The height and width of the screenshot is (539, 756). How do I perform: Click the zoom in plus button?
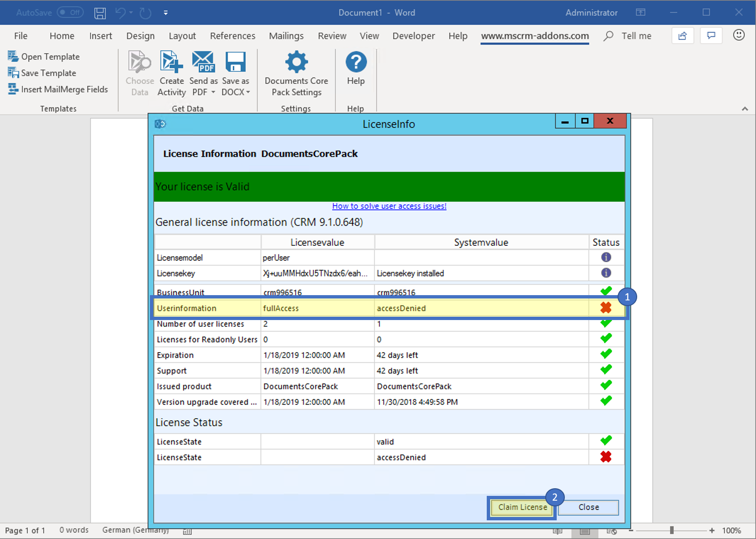point(712,530)
